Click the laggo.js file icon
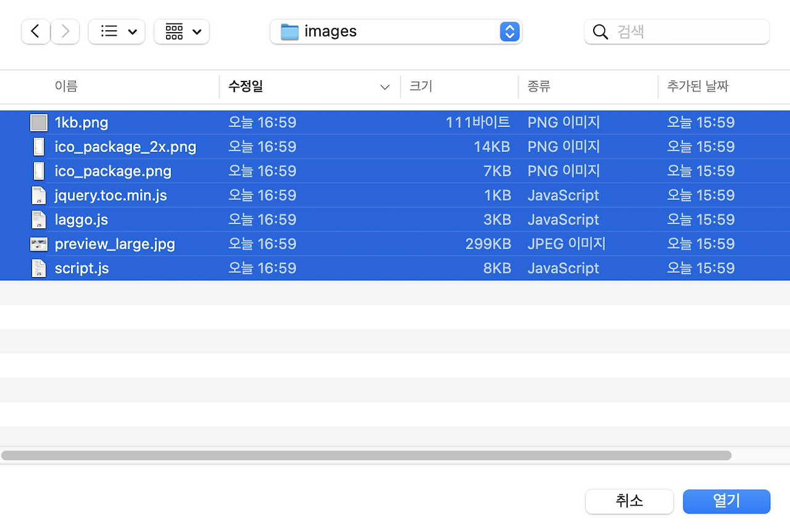This screenshot has height=532, width=790. coord(38,219)
